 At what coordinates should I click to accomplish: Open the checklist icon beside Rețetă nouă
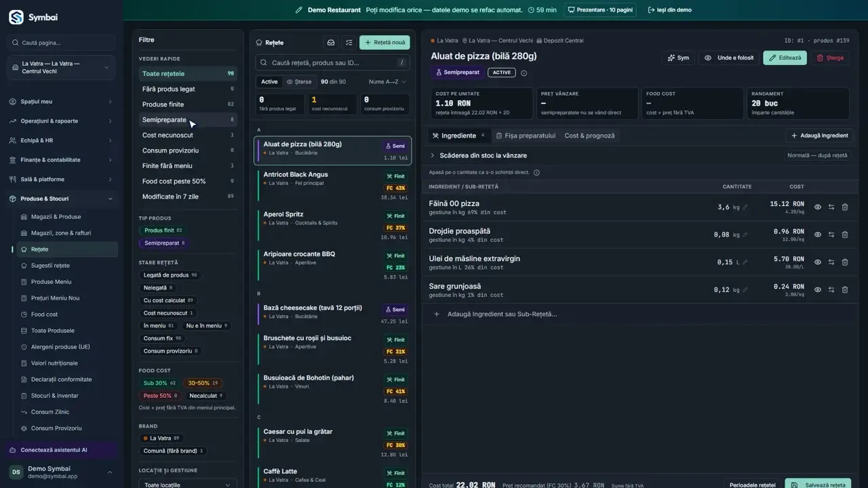[349, 43]
